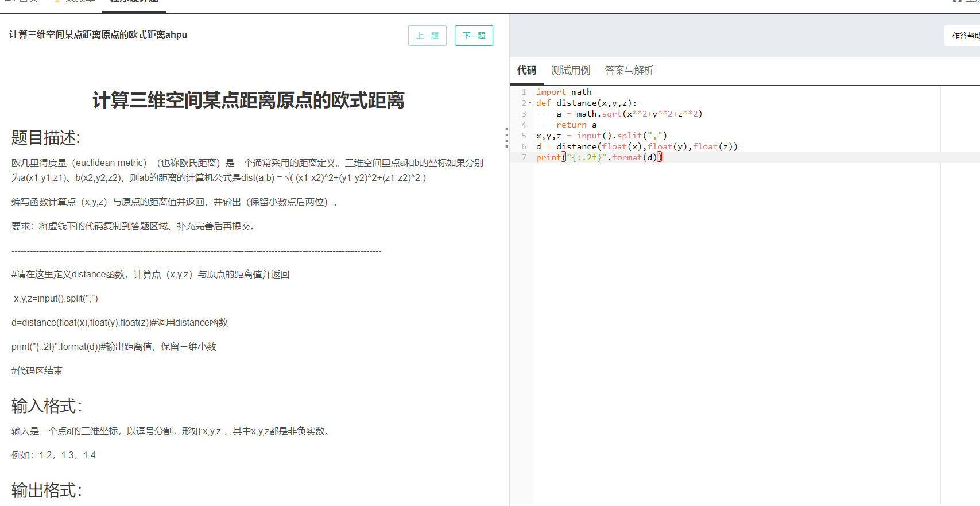This screenshot has height=506, width=980.
Task: Select line number 6 in editor gutter
Action: point(524,146)
